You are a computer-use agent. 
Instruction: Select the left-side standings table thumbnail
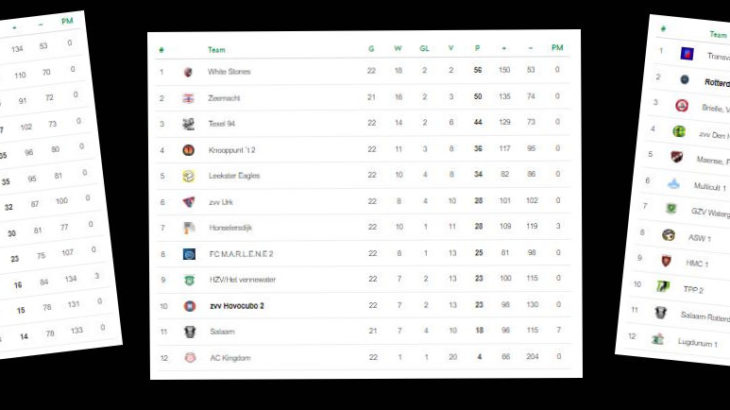click(x=56, y=184)
